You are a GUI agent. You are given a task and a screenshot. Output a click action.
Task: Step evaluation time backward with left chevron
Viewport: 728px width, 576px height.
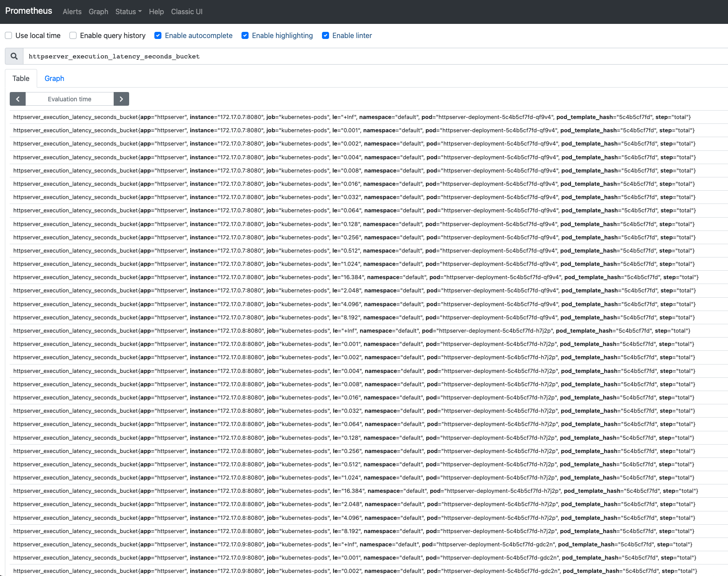18,99
